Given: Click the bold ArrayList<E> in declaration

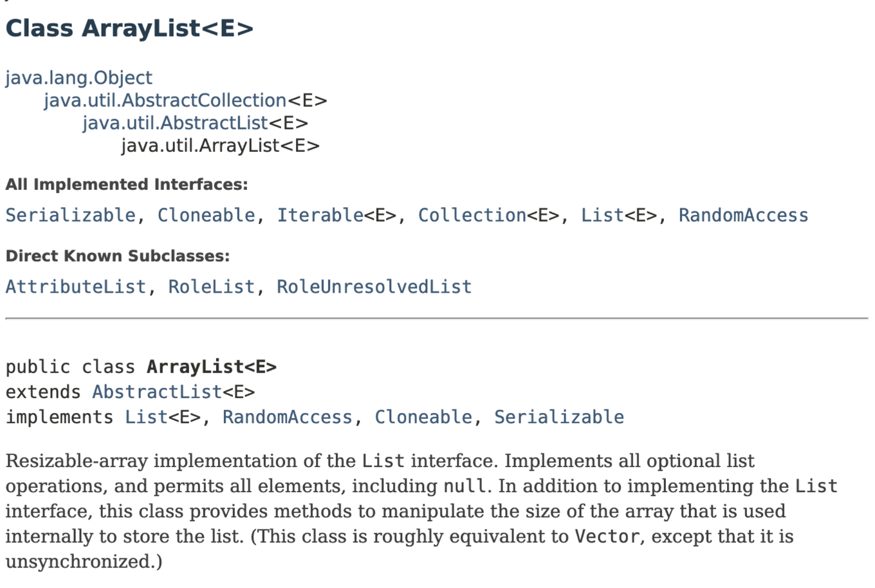Looking at the screenshot, I should 212,367.
